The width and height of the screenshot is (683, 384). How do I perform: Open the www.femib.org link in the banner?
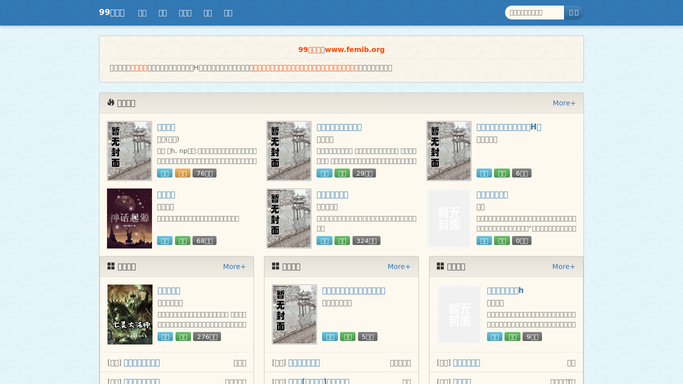355,50
